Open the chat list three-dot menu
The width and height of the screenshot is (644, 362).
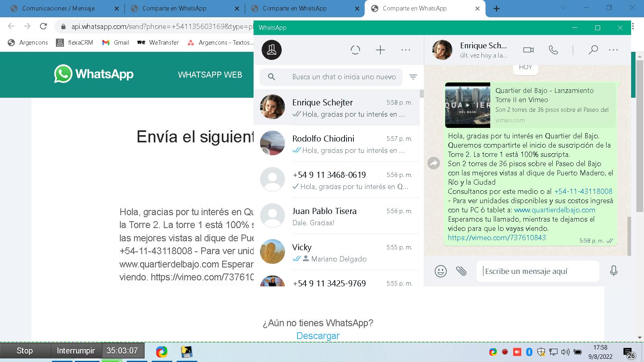(406, 50)
